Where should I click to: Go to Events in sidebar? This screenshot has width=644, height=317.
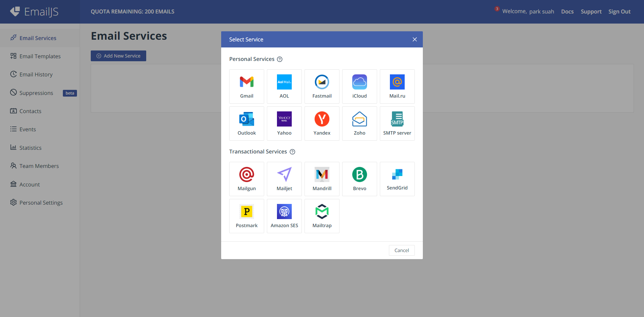pyautogui.click(x=40, y=129)
